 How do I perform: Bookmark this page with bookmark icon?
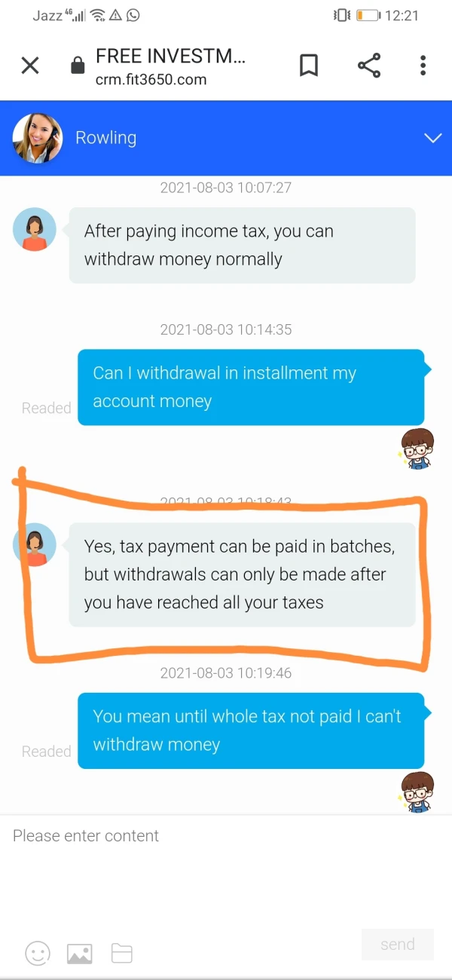click(308, 66)
